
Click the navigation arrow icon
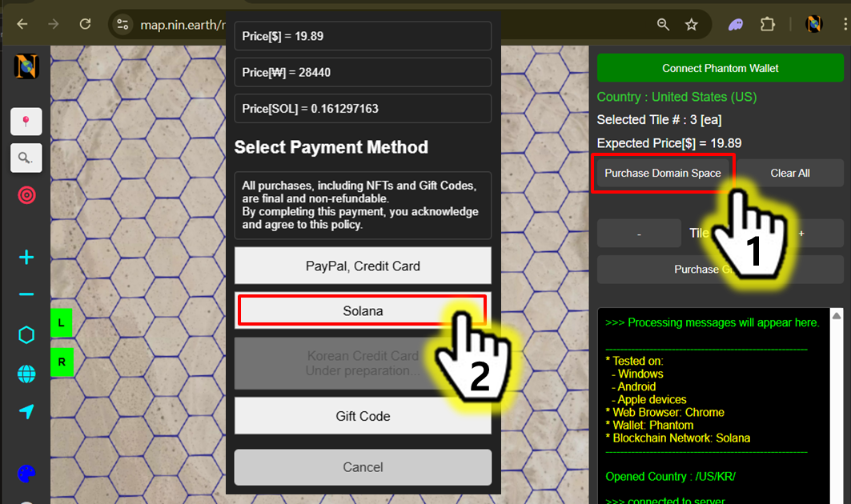click(26, 411)
